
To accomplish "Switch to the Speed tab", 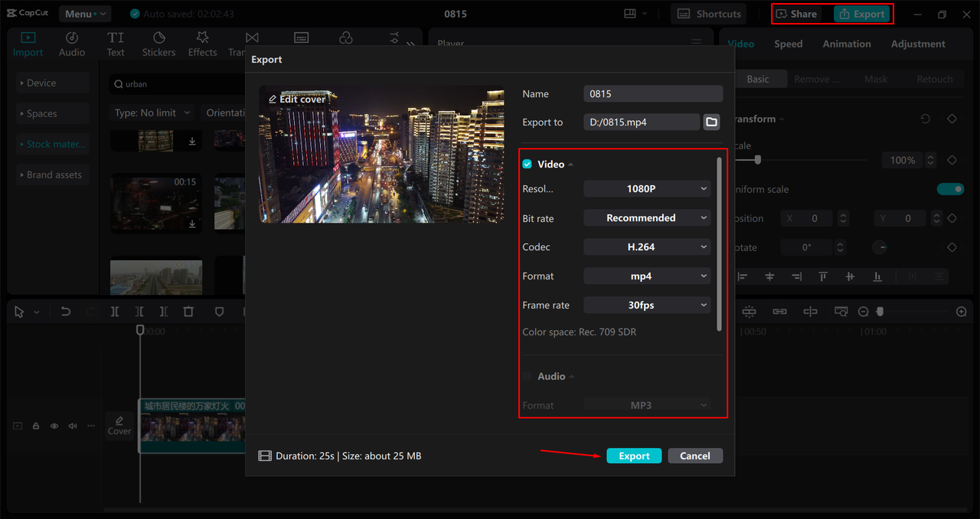I will point(788,44).
